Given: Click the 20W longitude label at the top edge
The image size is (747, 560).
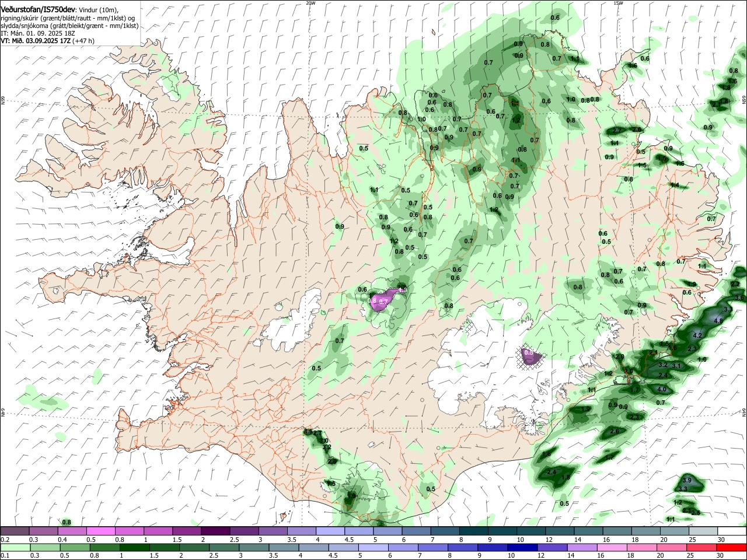Looking at the screenshot, I should click(310, 3).
